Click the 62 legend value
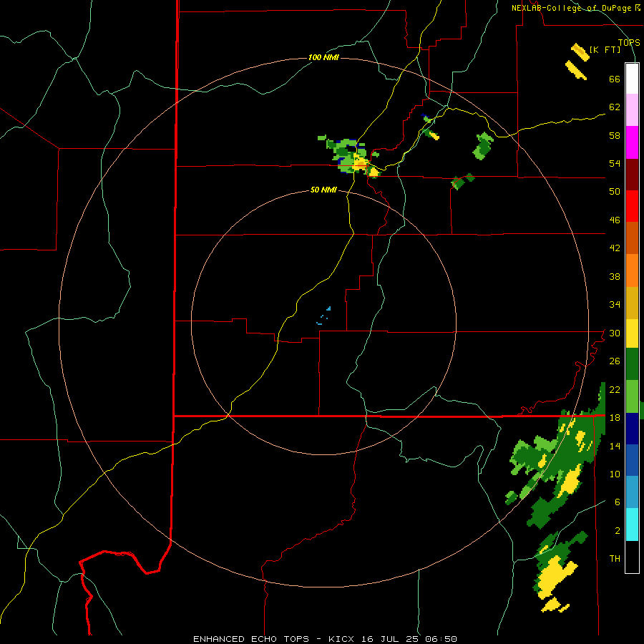644x644 pixels. coord(615,107)
